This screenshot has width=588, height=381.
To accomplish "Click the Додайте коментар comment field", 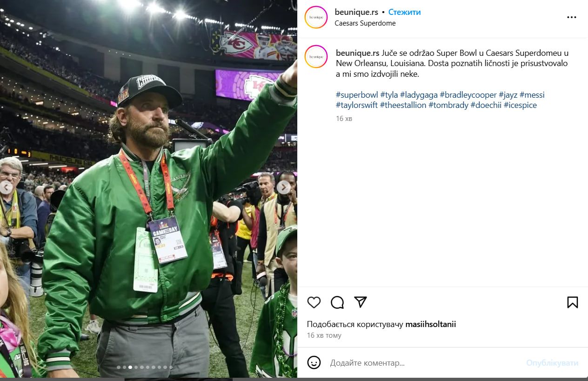I will pos(419,363).
